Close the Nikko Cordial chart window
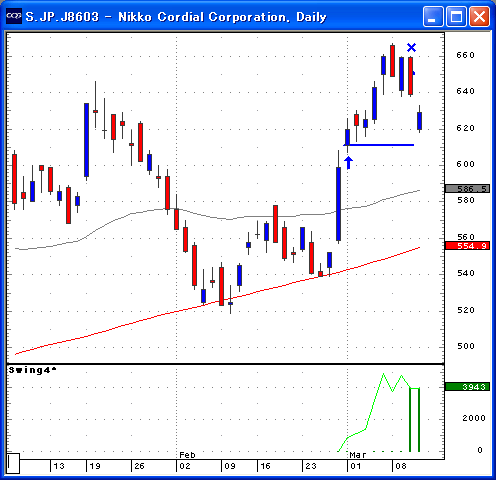496x480 pixels. [479, 16]
